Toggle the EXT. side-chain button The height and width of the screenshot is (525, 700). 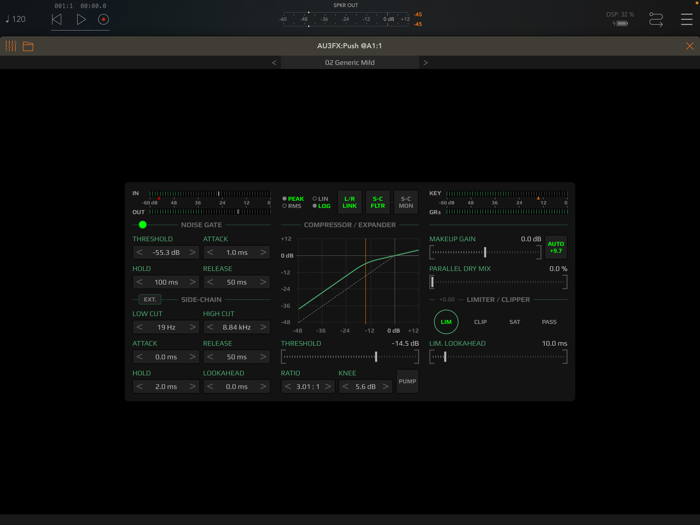pos(150,300)
